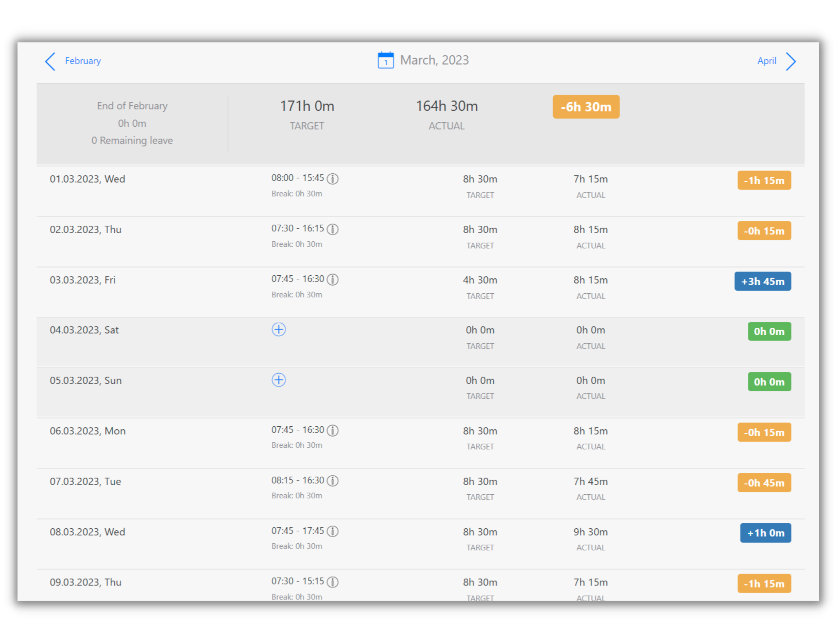Select the blue +3h 45m badge on Friday

763,281
